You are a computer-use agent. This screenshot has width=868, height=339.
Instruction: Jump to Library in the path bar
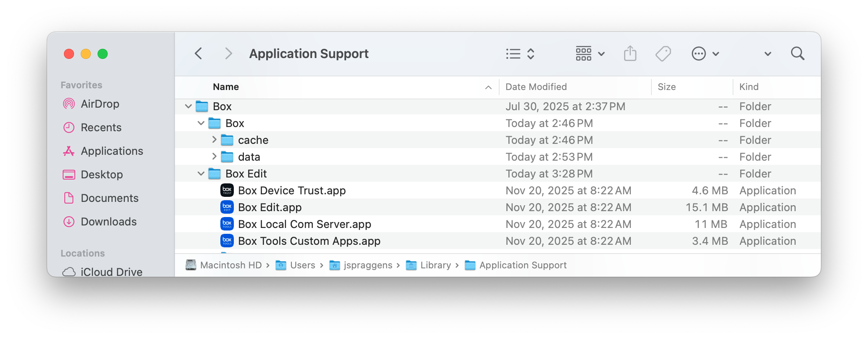(435, 265)
